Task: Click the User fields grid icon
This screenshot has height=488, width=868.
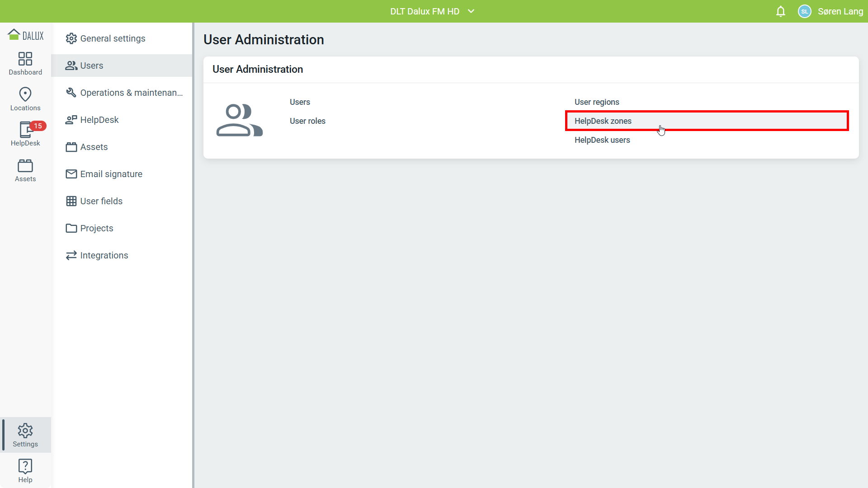Action: coord(71,201)
